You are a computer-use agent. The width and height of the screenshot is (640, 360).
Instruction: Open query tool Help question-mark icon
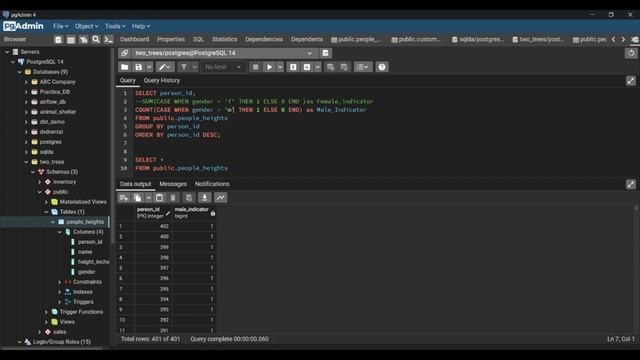pyautogui.click(x=382, y=67)
